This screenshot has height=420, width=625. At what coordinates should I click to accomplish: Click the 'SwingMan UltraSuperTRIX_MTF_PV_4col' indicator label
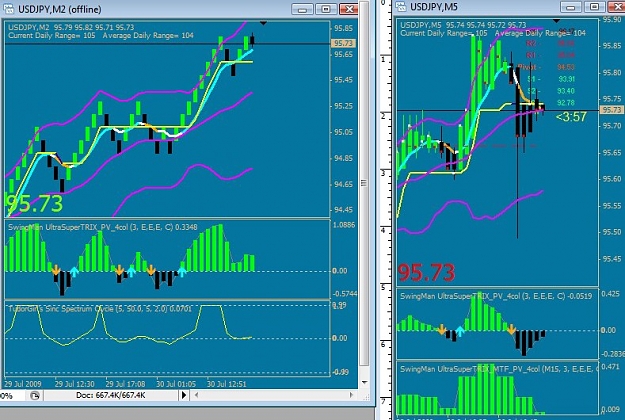499,369
